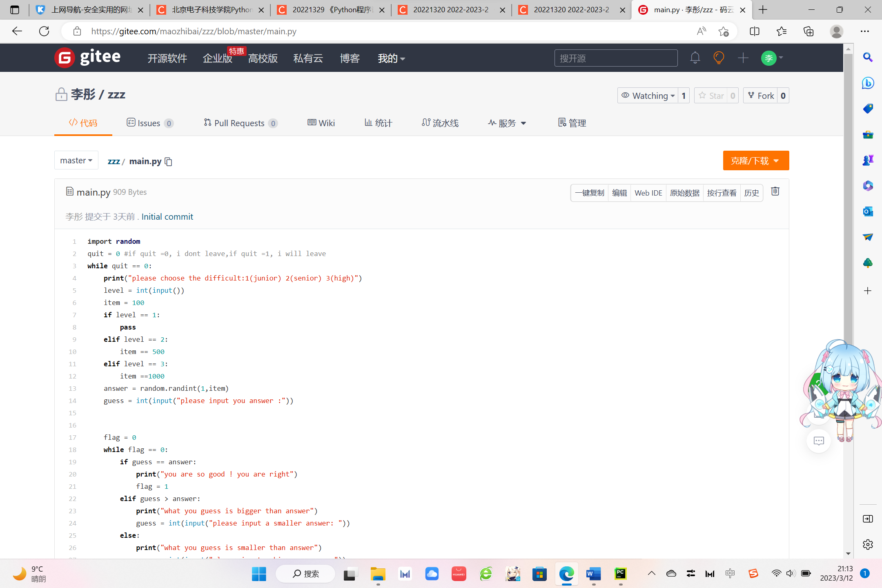Click the 搜开源 search field
This screenshot has height=588, width=882.
coord(615,58)
